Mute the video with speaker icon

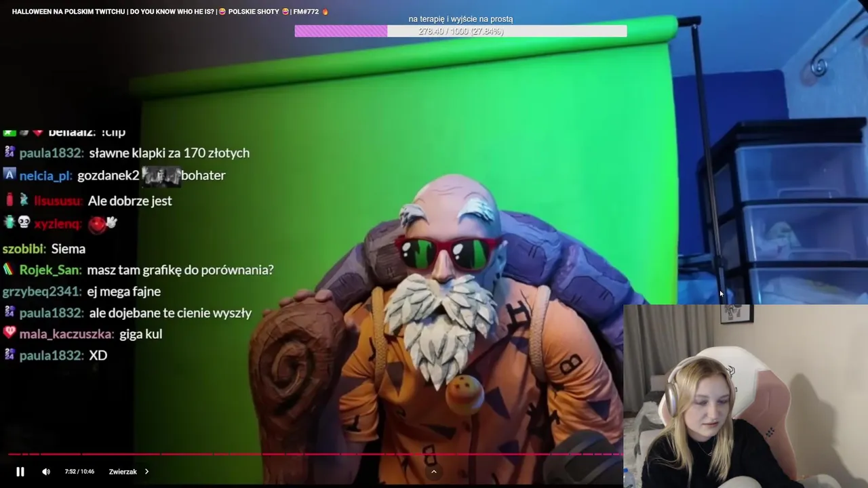click(46, 472)
